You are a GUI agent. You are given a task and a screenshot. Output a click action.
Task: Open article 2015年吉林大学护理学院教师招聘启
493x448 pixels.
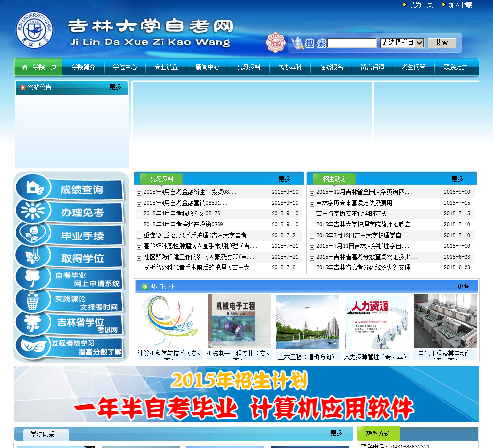[367, 224]
